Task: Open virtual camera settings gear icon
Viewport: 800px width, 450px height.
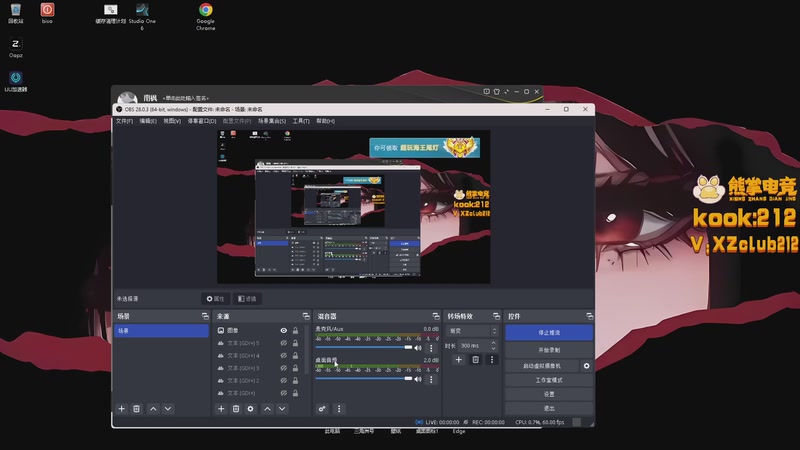Action: pyautogui.click(x=586, y=366)
